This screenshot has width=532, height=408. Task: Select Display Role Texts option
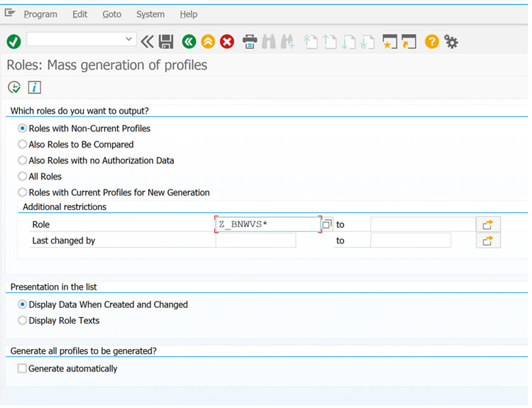[x=23, y=321]
